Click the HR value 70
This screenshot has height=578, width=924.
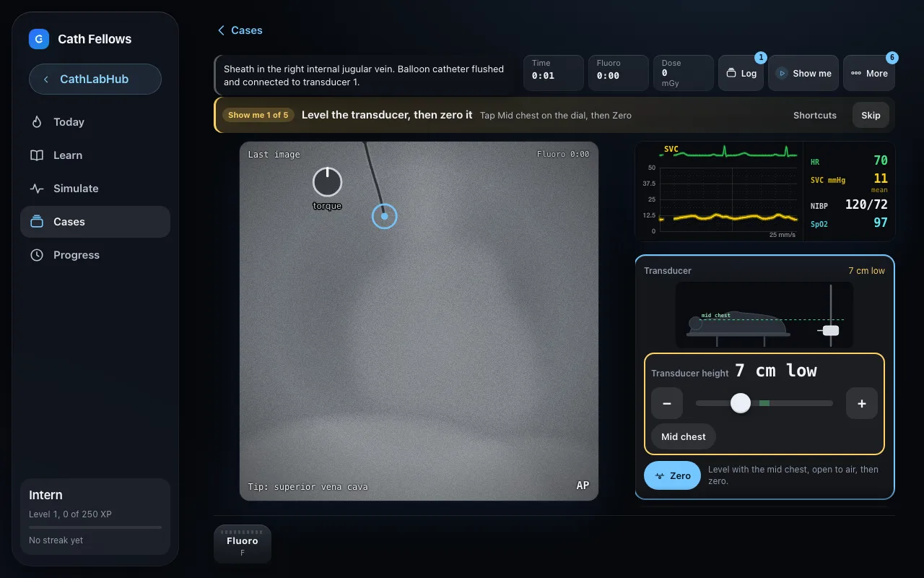pyautogui.click(x=881, y=160)
